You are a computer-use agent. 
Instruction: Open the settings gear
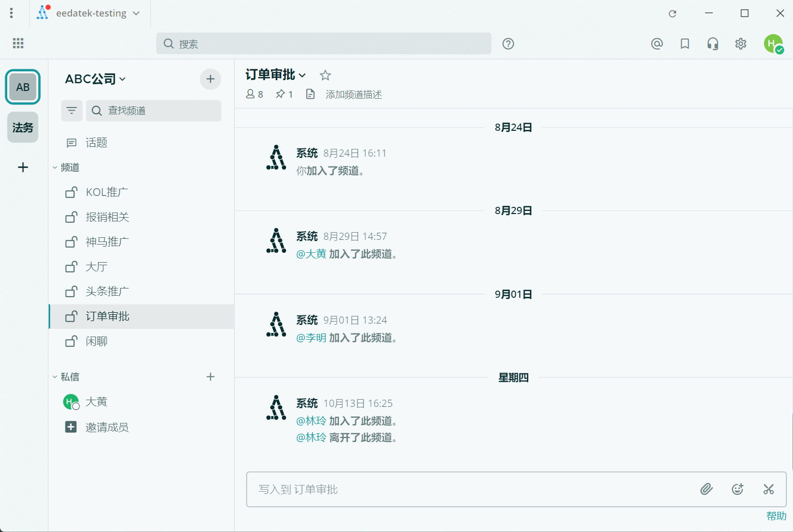[x=740, y=43]
